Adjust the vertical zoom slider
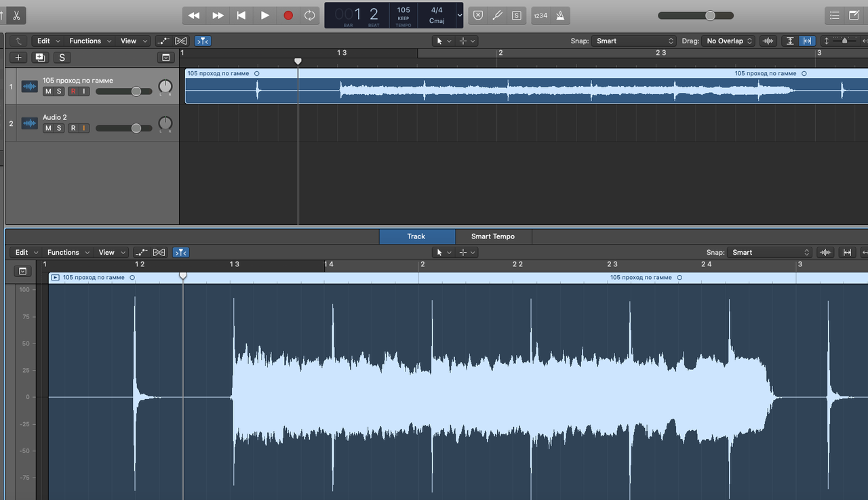 pyautogui.click(x=844, y=41)
